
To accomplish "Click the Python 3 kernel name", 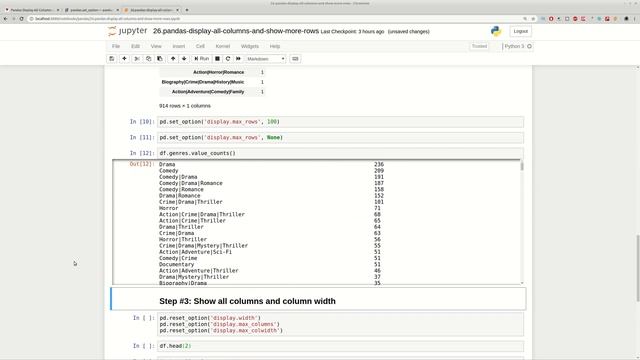I will pyautogui.click(x=514, y=46).
